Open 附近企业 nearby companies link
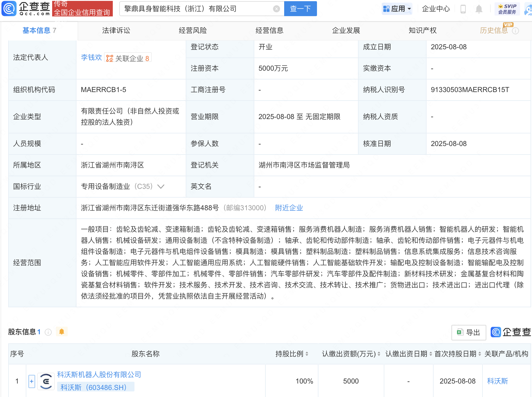The height and width of the screenshot is (397, 532). (289, 208)
